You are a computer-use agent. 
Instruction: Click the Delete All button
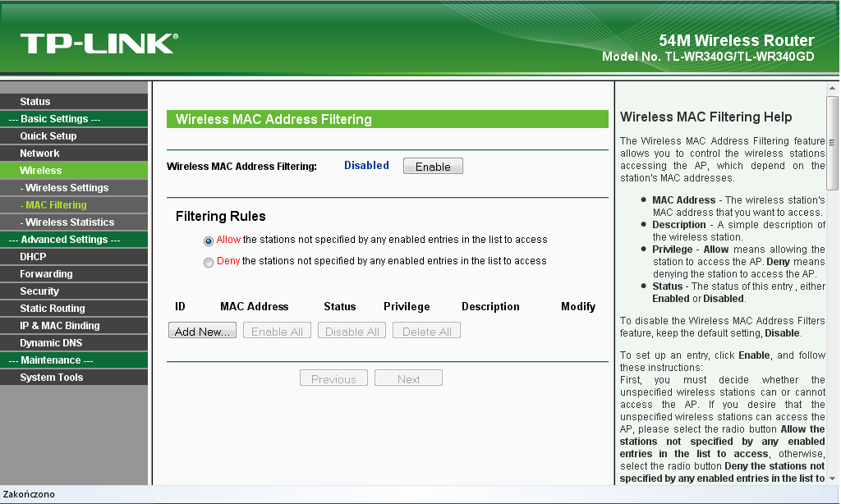coord(426,331)
